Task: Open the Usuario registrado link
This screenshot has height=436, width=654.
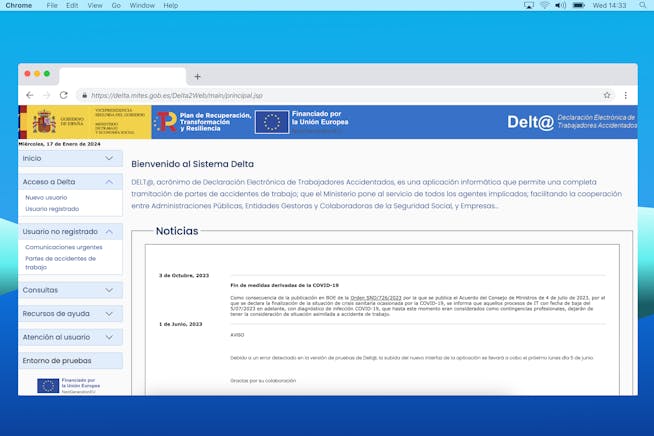Action: tap(52, 209)
